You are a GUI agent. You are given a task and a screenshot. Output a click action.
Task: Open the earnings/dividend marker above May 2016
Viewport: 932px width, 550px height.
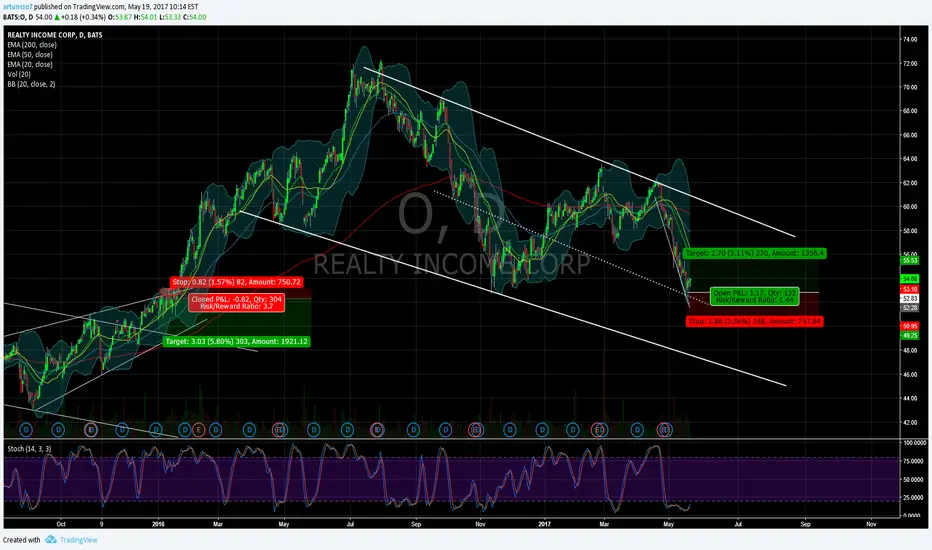(279, 429)
